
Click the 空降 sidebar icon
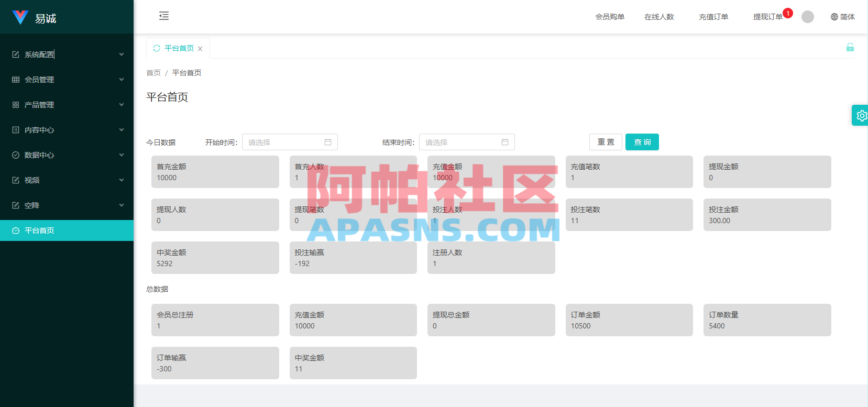pos(16,205)
